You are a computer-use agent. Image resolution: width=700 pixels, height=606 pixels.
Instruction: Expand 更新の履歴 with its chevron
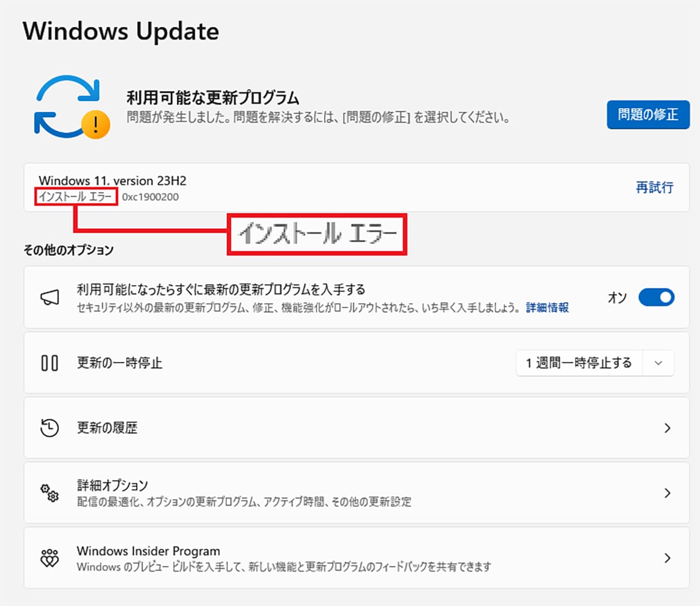pos(668,428)
